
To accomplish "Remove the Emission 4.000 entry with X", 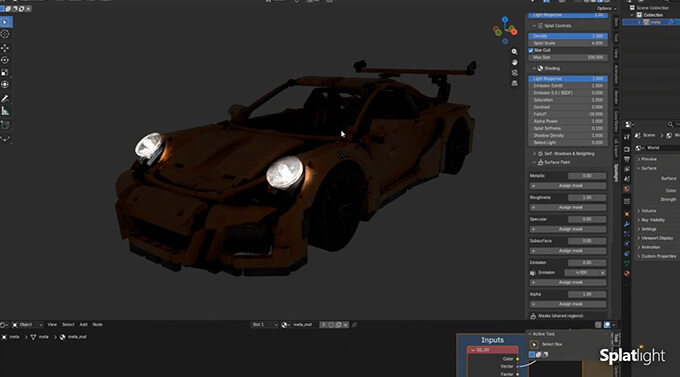I will pyautogui.click(x=603, y=272).
